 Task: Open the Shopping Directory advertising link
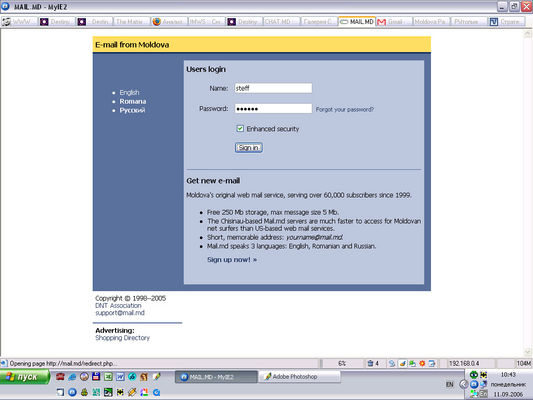click(122, 338)
